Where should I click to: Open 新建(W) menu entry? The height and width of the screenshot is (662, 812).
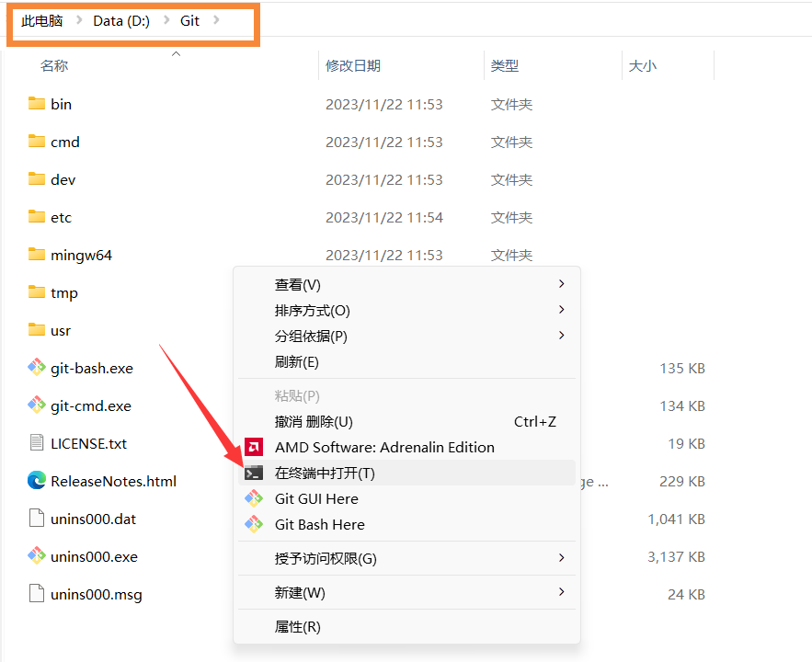[x=406, y=593]
